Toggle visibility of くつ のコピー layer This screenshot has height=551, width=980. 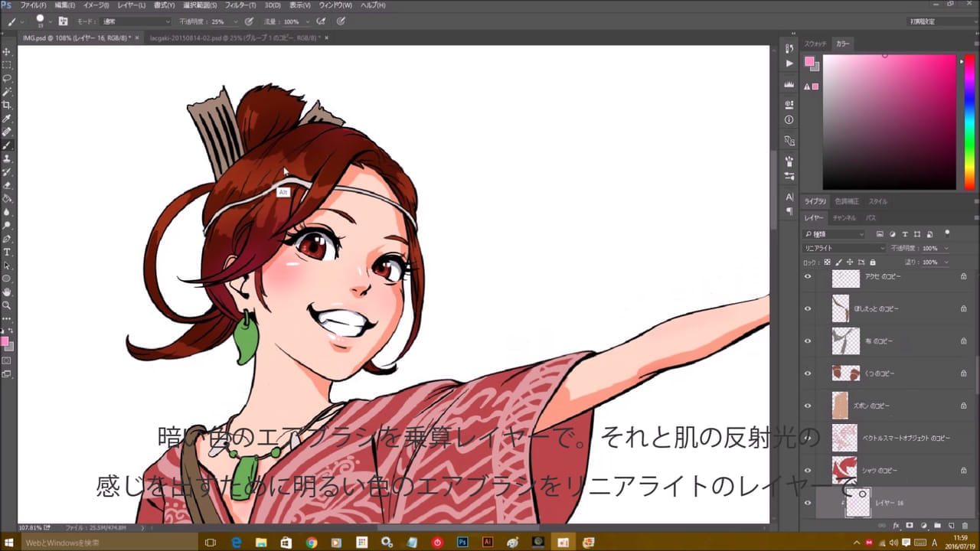pyautogui.click(x=807, y=373)
